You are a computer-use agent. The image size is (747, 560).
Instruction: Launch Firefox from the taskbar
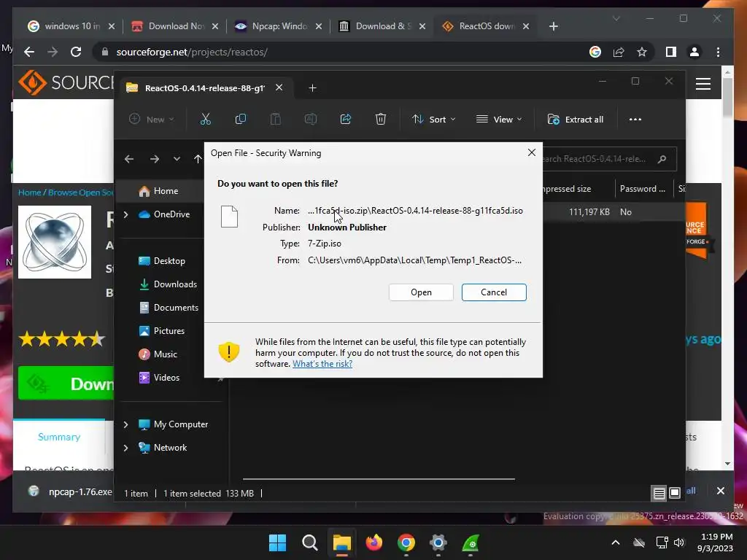[374, 542]
